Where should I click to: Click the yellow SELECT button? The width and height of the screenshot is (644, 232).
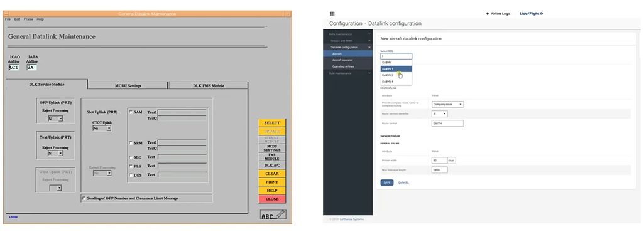[272, 123]
